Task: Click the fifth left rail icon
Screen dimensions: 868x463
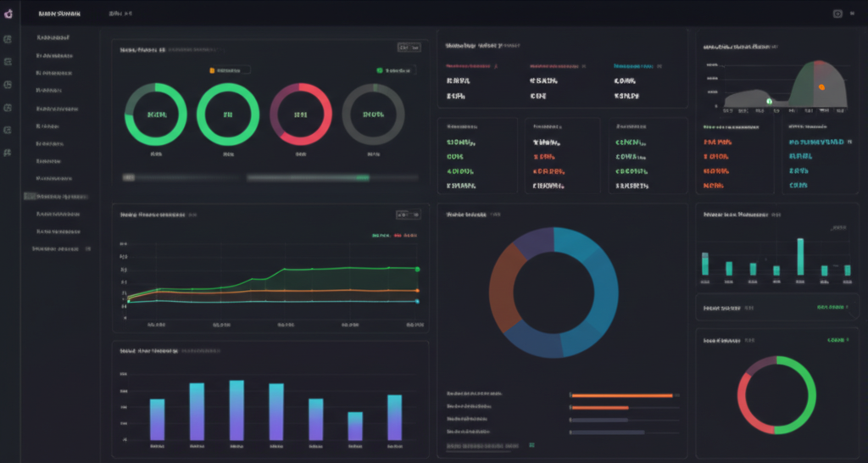Action: (x=8, y=130)
